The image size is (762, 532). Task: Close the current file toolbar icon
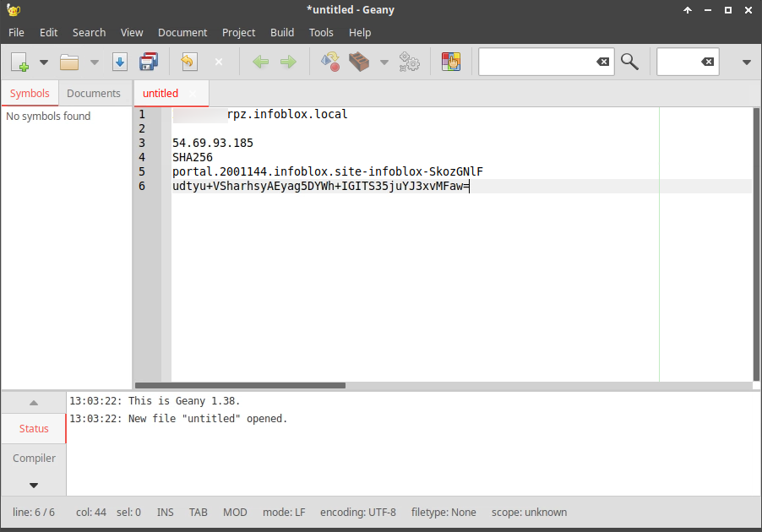[x=219, y=62]
